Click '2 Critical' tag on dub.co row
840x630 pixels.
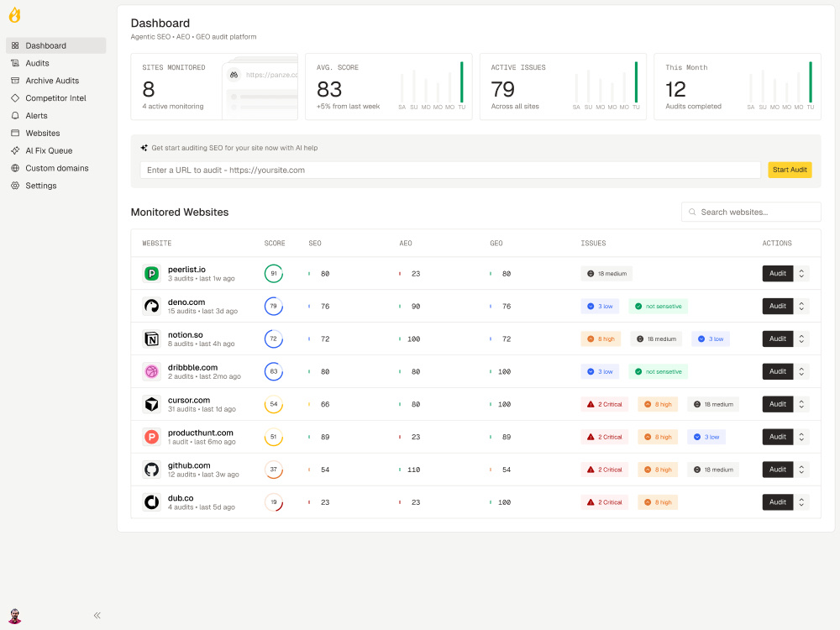[604, 502]
